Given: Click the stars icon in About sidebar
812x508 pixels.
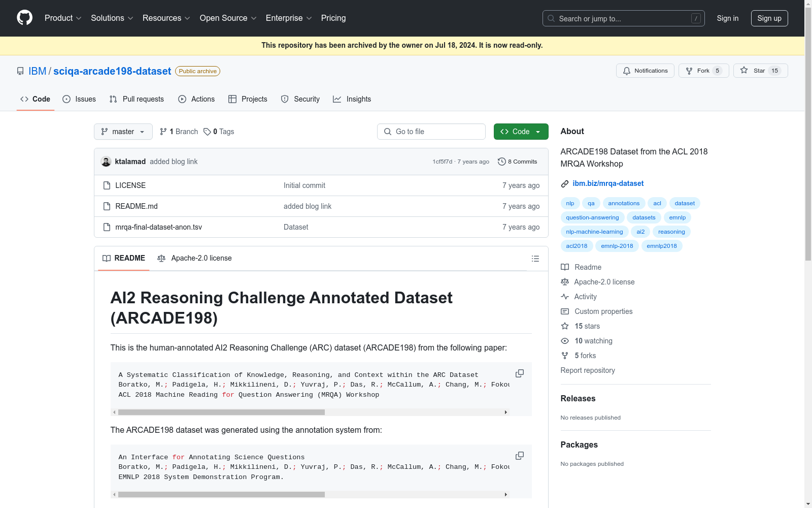Looking at the screenshot, I should 565,326.
